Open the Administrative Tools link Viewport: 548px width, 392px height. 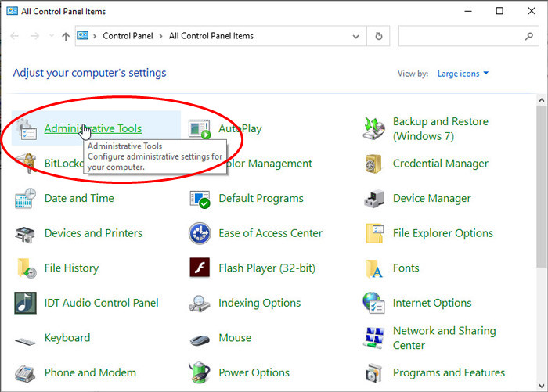pos(93,129)
